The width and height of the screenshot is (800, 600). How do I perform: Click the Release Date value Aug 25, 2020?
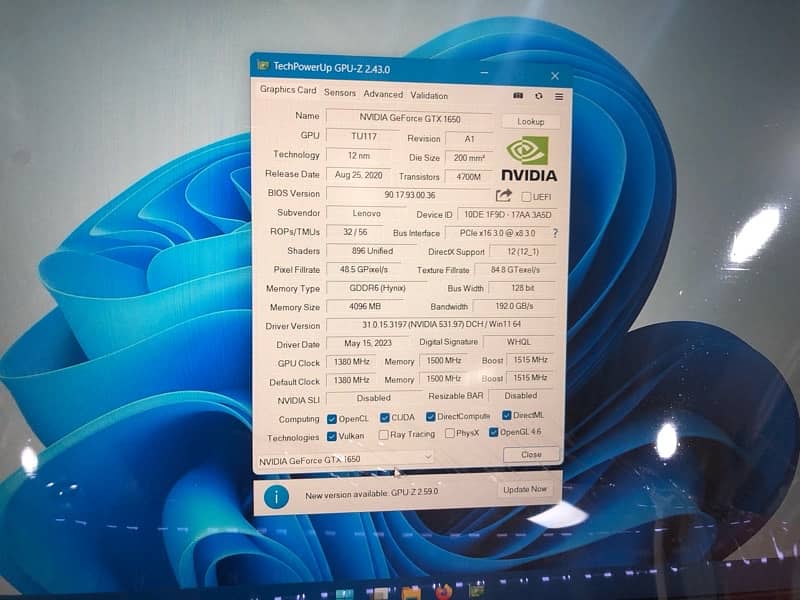click(x=359, y=175)
